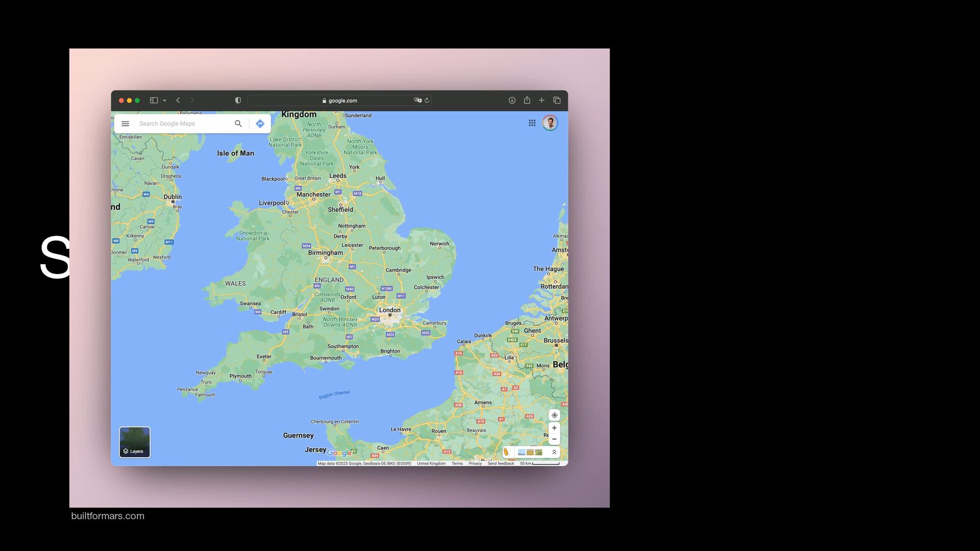The image size is (980, 551).
Task: Zoom in with the plus button
Action: 554,428
